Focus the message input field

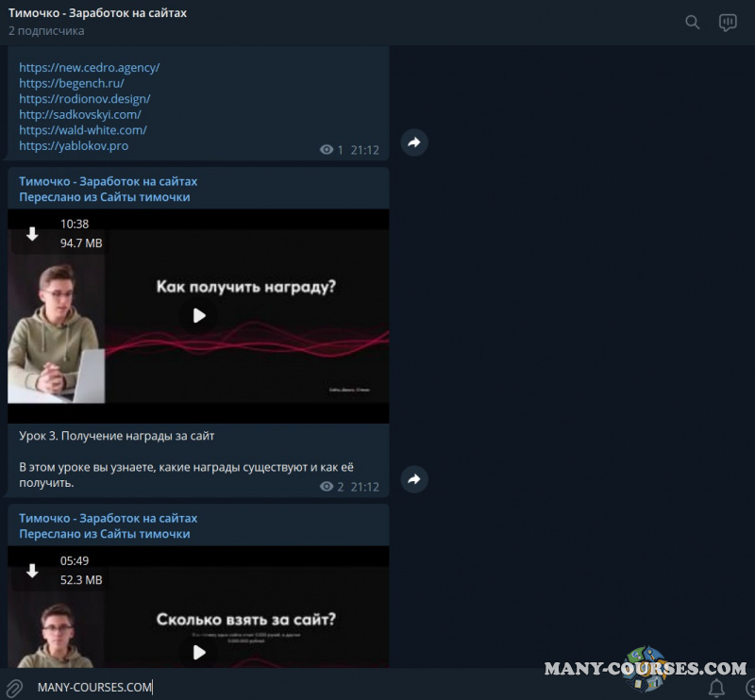pyautogui.click(x=283, y=687)
